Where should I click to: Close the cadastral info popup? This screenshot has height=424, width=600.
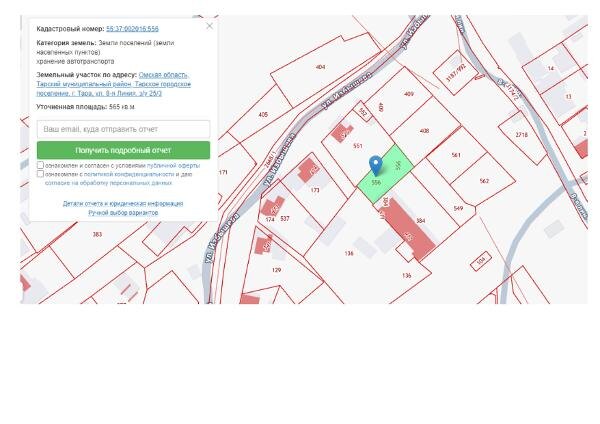[209, 26]
